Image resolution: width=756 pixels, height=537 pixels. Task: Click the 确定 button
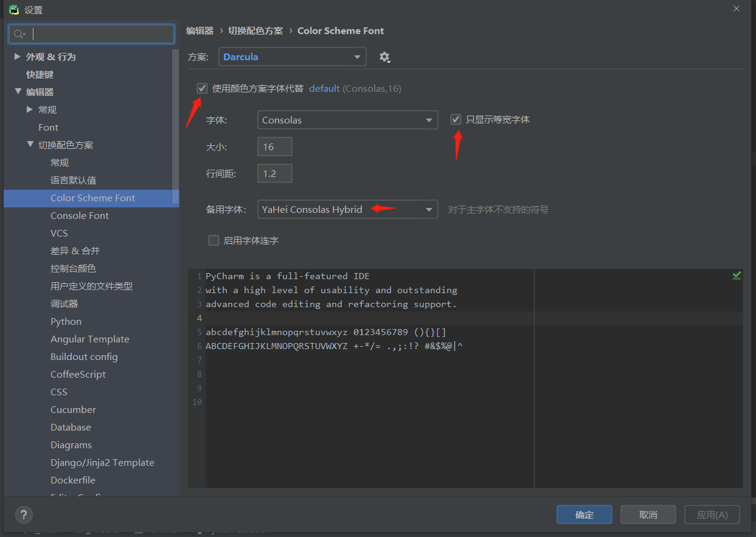click(584, 514)
